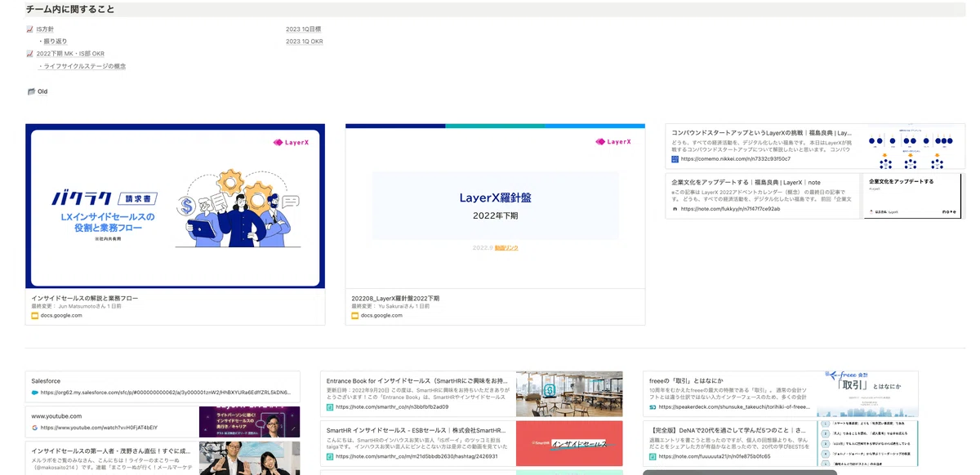This screenshot has width=980, height=475.
Task: Click the note favicon in the Entrance Book bookmark
Action: click(330, 406)
